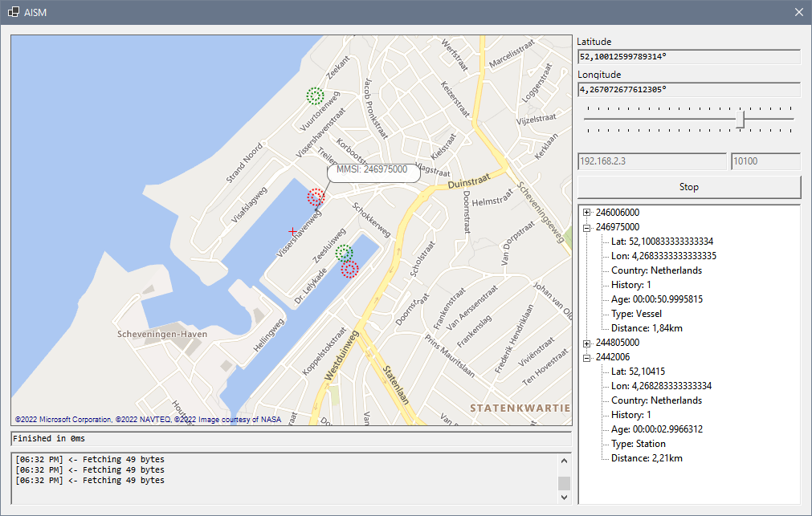
Task: Click the 192.168.2.3 address field
Action: [651, 161]
